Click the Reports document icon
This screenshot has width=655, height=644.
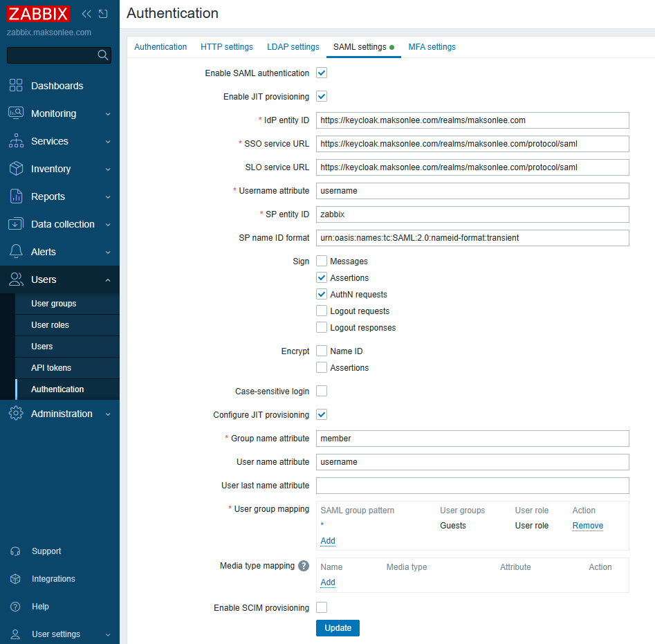click(16, 196)
